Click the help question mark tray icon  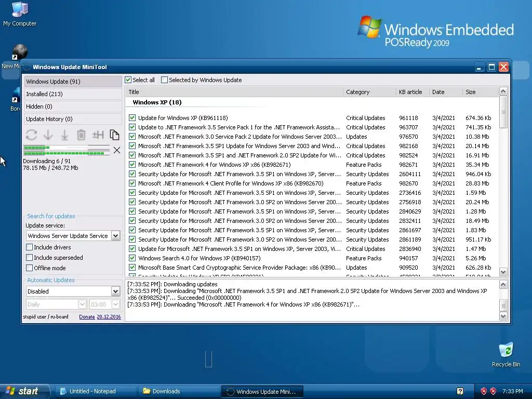click(460, 391)
